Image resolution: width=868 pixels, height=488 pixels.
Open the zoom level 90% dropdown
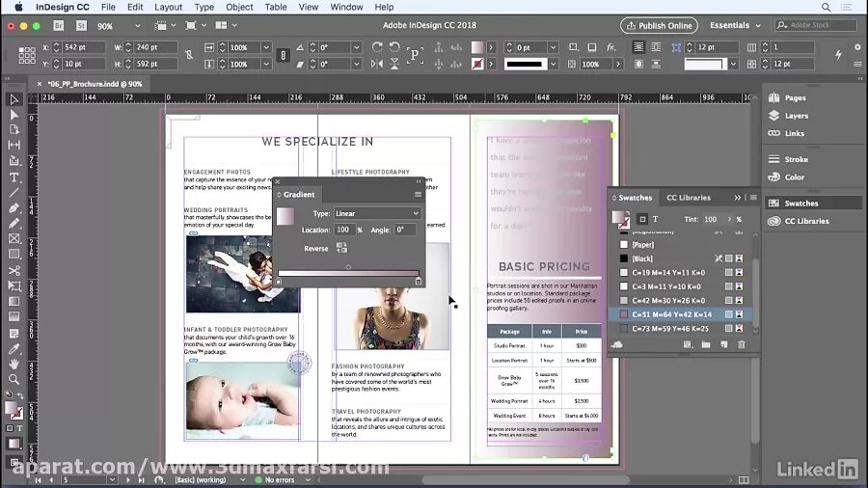(x=119, y=25)
